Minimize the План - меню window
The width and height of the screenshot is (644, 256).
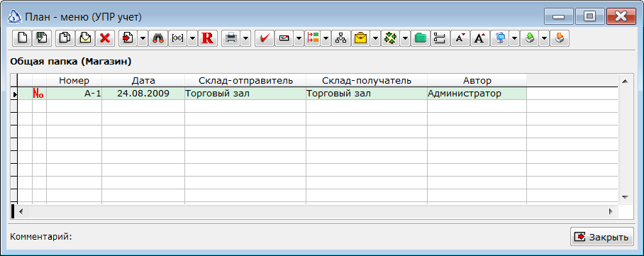point(559,16)
